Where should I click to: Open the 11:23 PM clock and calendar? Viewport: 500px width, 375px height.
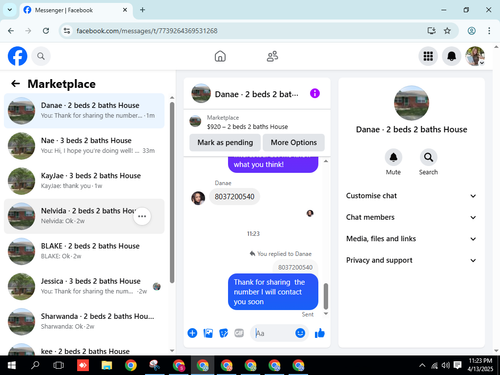click(x=480, y=365)
